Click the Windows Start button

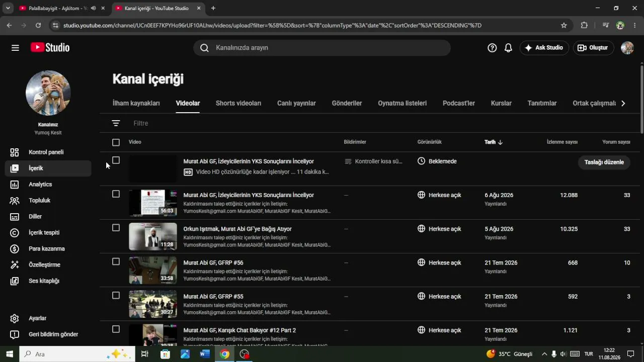10,354
